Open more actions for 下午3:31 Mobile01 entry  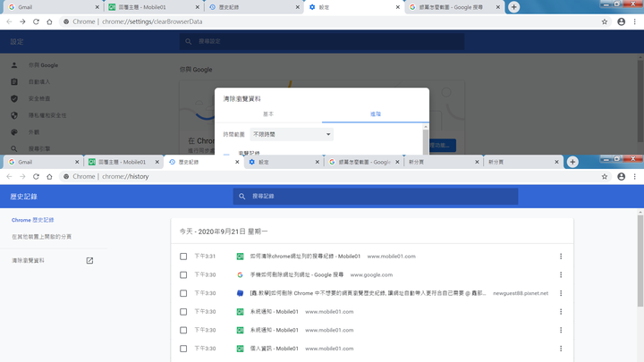561,257
